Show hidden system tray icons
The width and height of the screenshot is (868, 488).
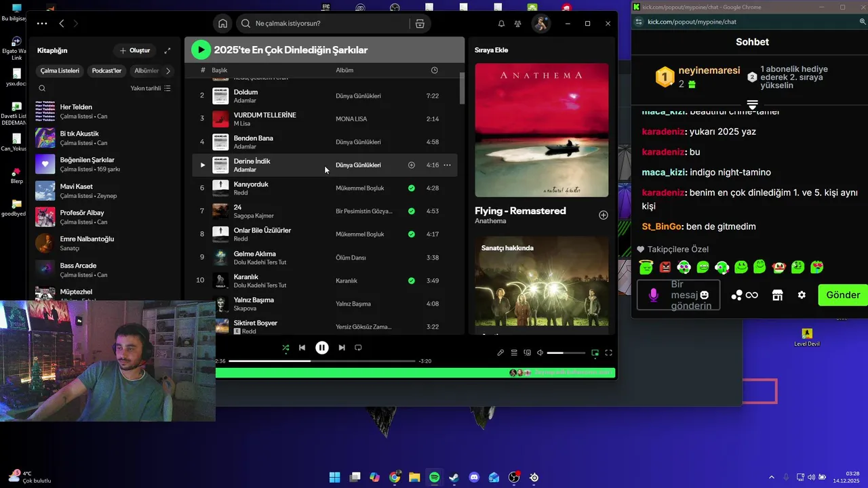[x=771, y=477]
